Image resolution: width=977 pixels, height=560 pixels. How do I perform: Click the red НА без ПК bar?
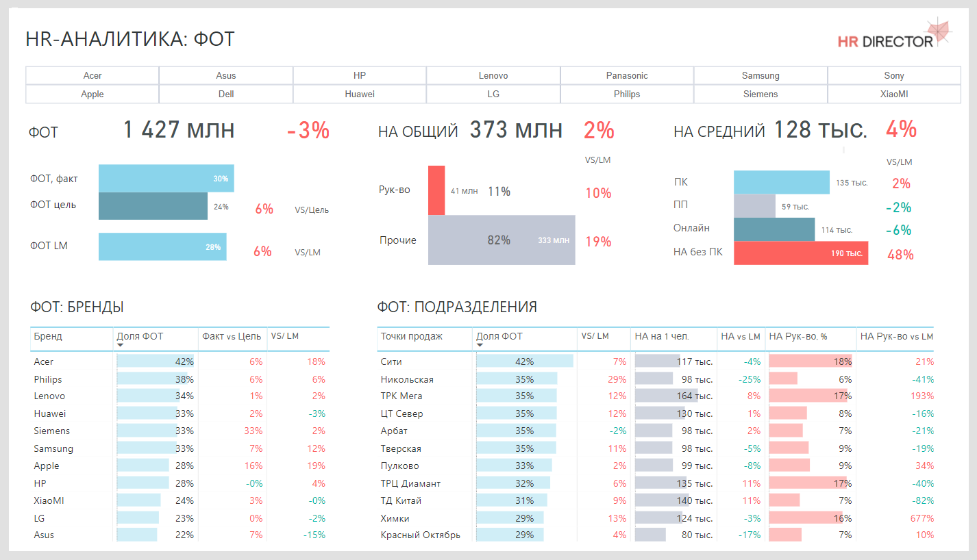tap(801, 253)
